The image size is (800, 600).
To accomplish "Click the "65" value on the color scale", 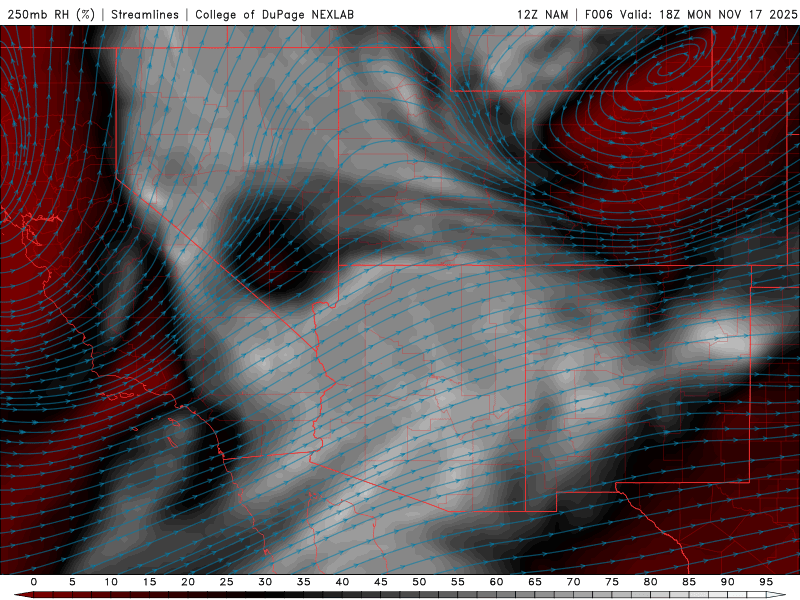I will (x=535, y=582).
